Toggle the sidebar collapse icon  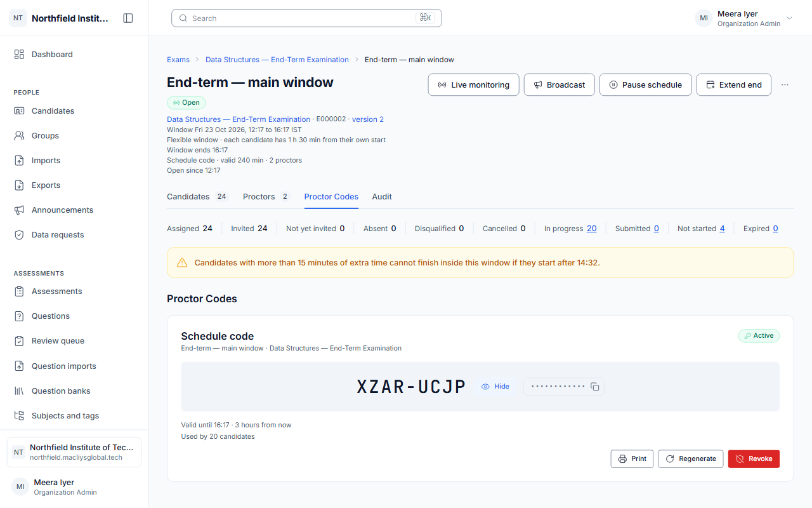click(128, 18)
